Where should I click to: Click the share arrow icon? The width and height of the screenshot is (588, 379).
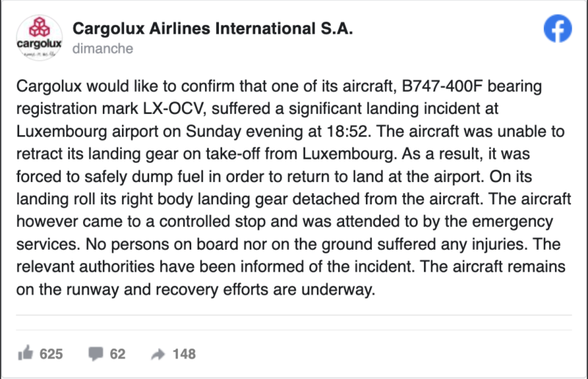pos(157,354)
